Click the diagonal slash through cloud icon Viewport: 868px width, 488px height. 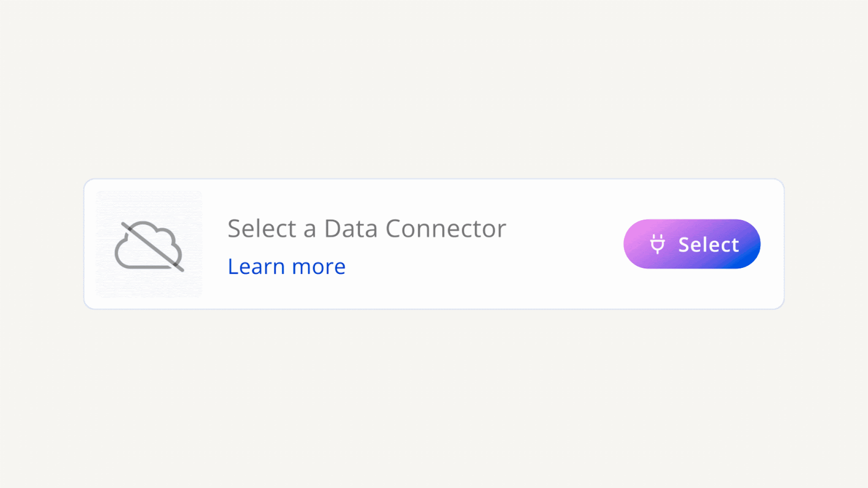[152, 247]
